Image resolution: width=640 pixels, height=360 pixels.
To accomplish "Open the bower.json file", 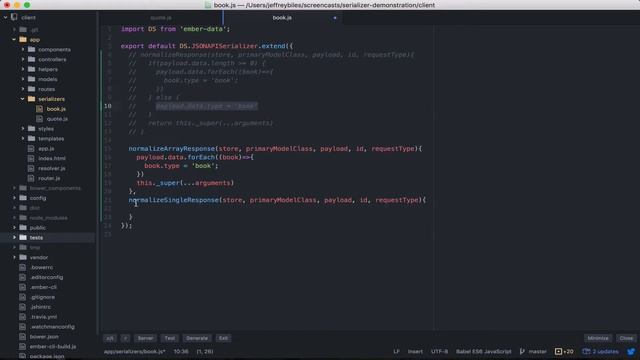I will (x=44, y=337).
